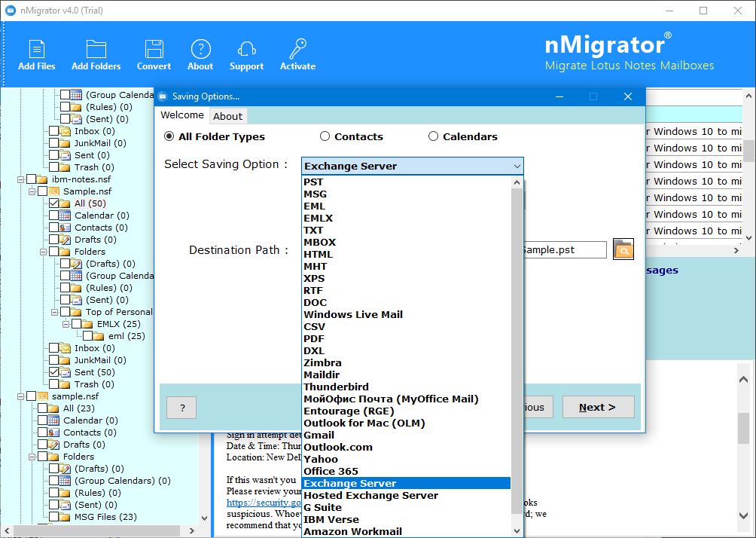Click the Drafts (0) pencil icon under Sample.nsf
This screenshot has width=756, height=538.
(65, 240)
